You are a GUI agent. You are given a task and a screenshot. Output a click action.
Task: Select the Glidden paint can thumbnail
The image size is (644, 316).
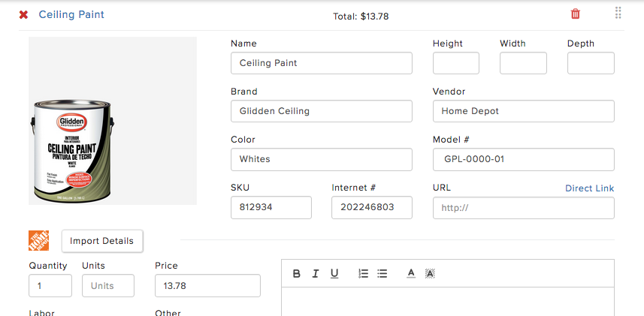tap(113, 121)
